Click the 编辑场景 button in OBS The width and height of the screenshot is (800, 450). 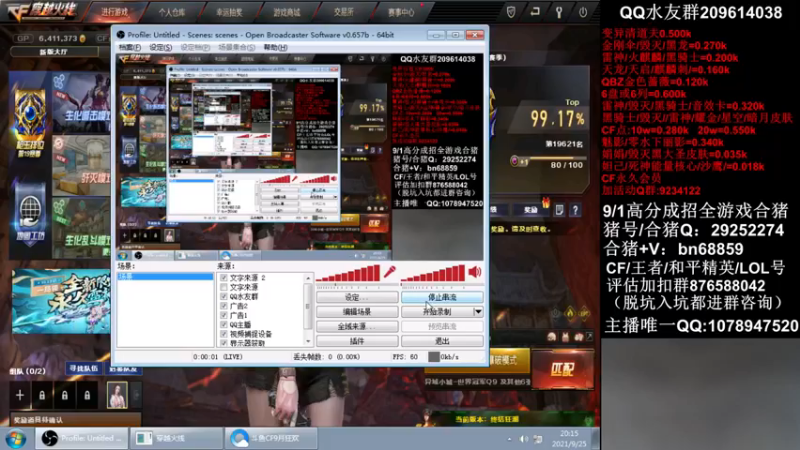point(357,311)
